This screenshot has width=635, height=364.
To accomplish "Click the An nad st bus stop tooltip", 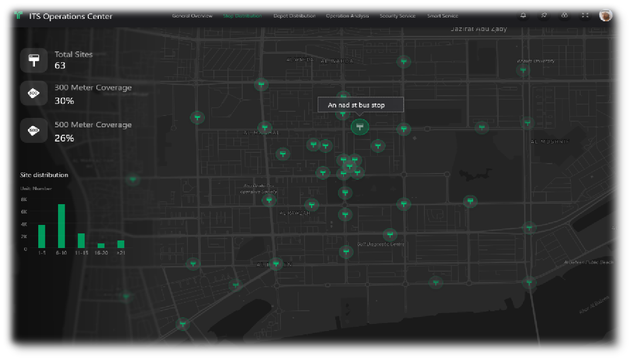I will pos(361,105).
